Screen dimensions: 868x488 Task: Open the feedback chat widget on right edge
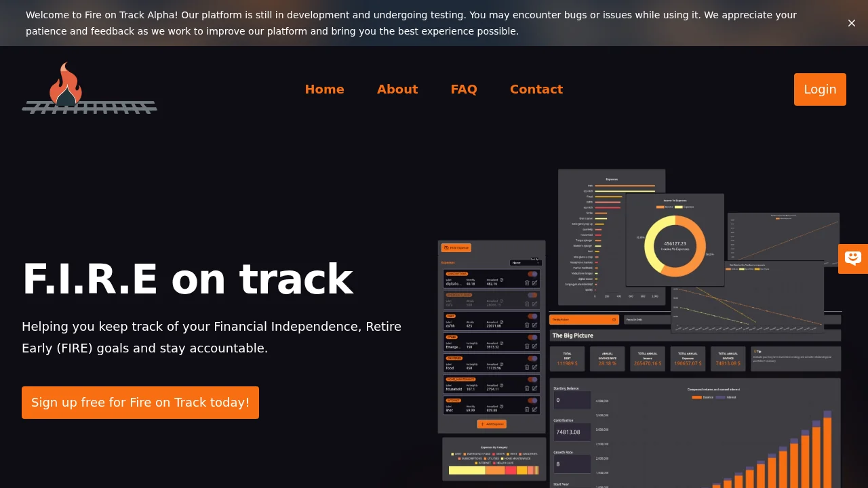(x=853, y=259)
